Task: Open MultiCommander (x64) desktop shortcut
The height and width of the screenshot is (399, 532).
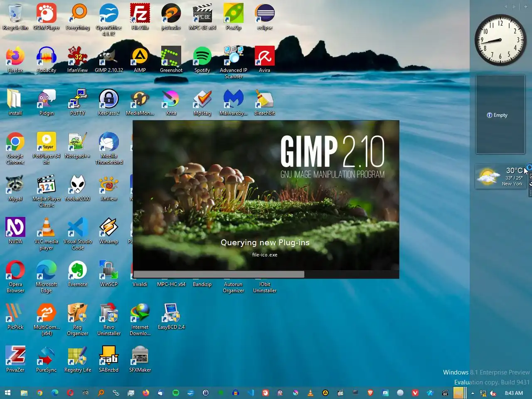Action: pyautogui.click(x=47, y=320)
